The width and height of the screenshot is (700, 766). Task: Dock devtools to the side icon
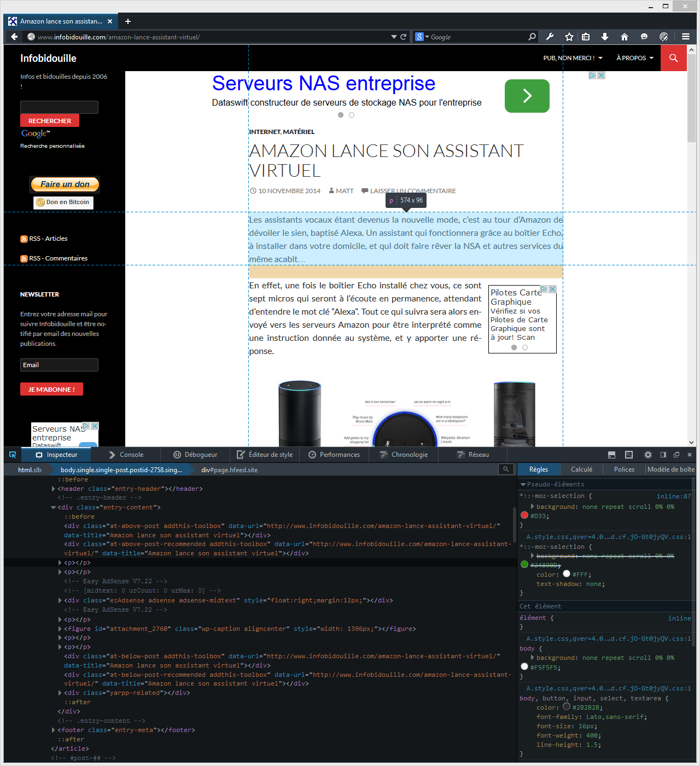tap(663, 455)
